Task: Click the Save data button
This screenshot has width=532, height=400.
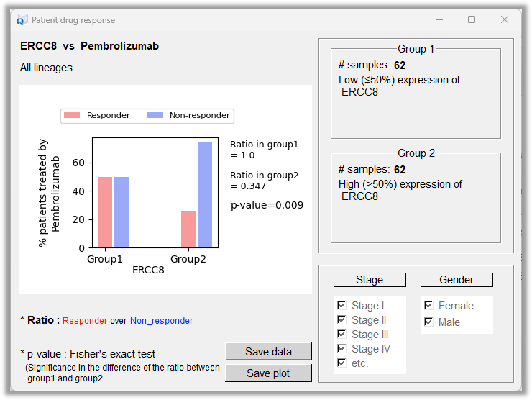Action: (x=268, y=352)
